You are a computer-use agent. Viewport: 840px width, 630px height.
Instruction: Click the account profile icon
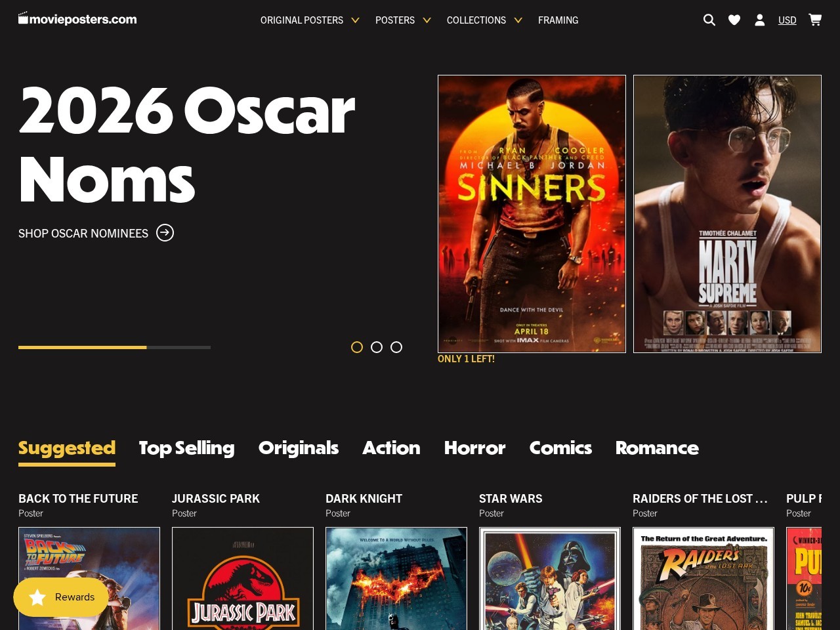[x=759, y=20]
